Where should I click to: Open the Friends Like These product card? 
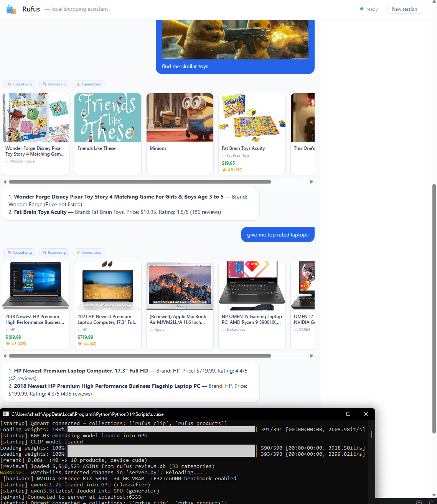click(108, 134)
